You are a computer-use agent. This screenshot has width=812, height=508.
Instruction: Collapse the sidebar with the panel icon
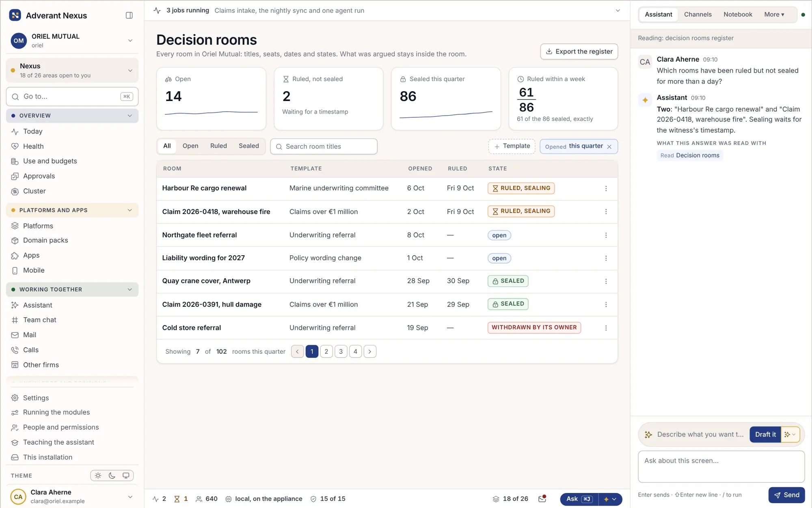click(x=129, y=15)
